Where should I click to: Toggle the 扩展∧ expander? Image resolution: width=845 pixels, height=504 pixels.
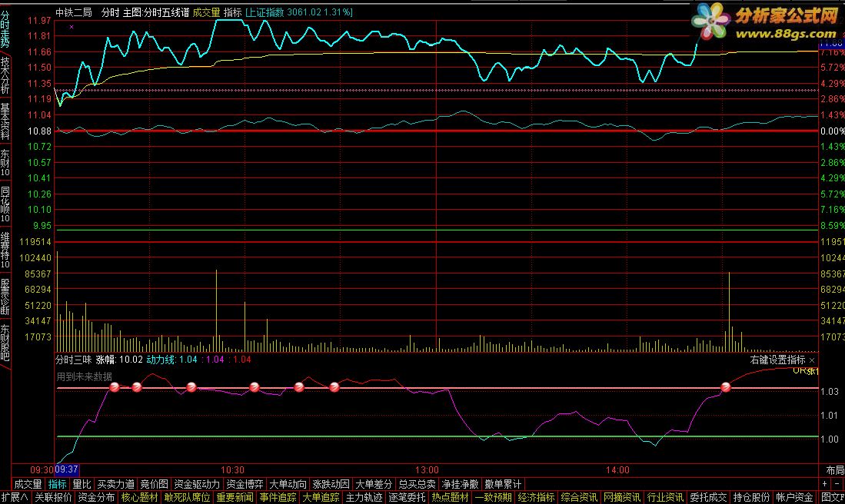15,498
